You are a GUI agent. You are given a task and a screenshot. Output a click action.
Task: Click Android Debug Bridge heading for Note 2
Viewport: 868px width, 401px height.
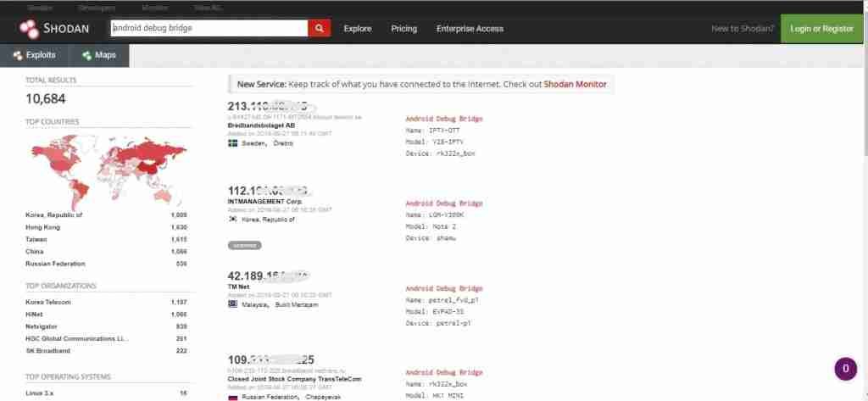(x=444, y=203)
